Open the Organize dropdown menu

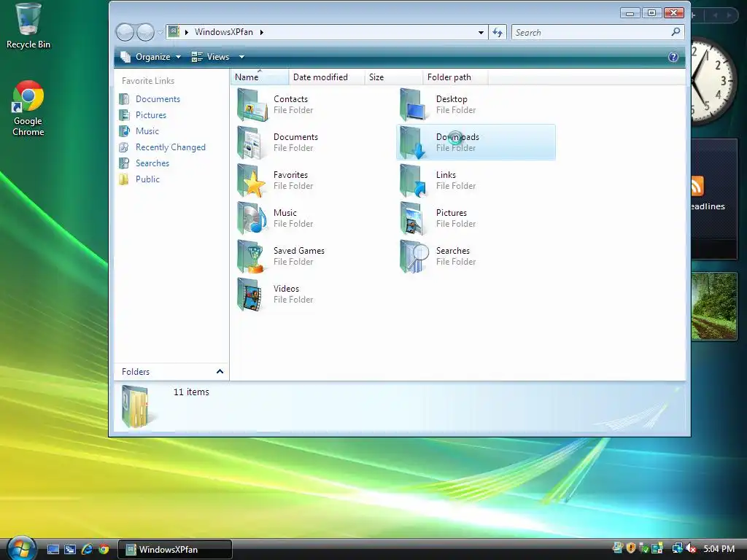(x=150, y=57)
